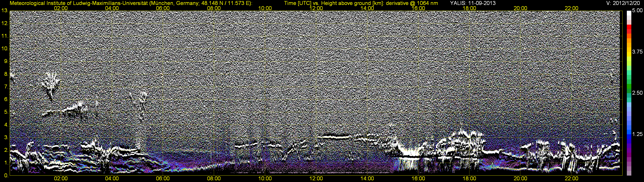Click the 'YALIS: 11-09-2013' date label
644x182 pixels.
[x=473, y=3]
